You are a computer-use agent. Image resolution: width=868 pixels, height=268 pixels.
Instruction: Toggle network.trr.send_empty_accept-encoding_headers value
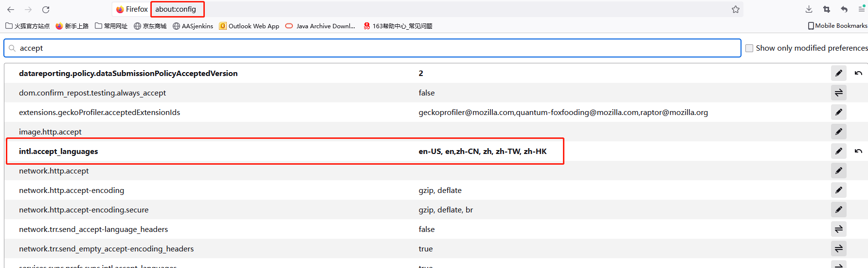838,249
